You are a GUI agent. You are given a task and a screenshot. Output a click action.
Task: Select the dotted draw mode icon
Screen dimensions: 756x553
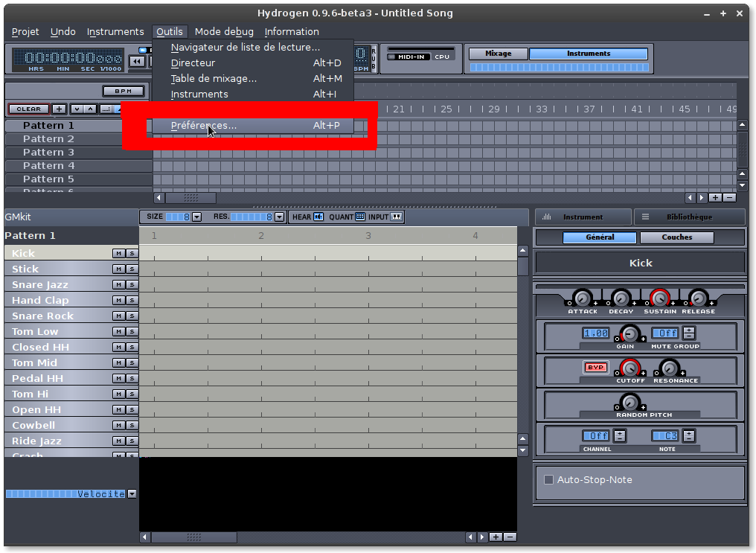click(x=106, y=109)
